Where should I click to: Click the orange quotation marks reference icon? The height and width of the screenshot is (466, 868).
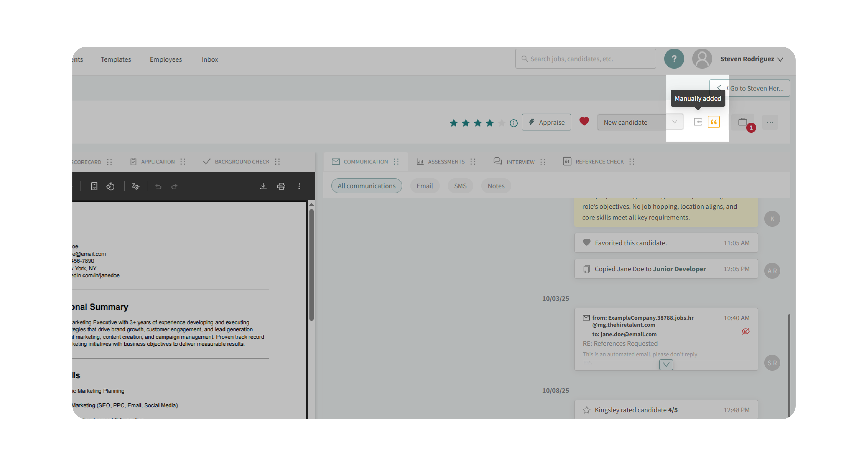[714, 122]
